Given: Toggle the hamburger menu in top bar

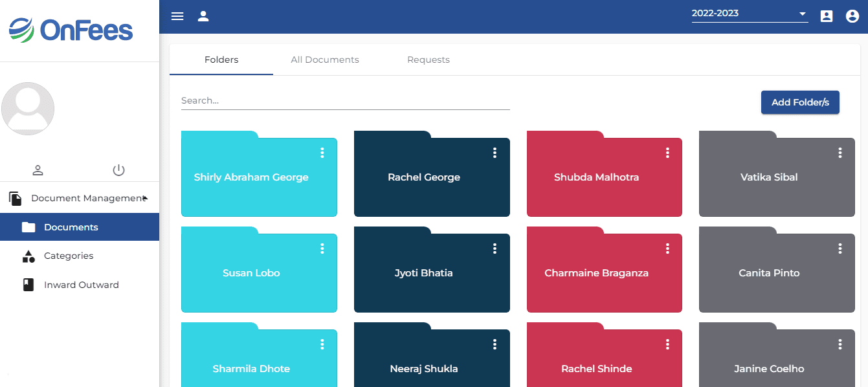Looking at the screenshot, I should pos(177,16).
